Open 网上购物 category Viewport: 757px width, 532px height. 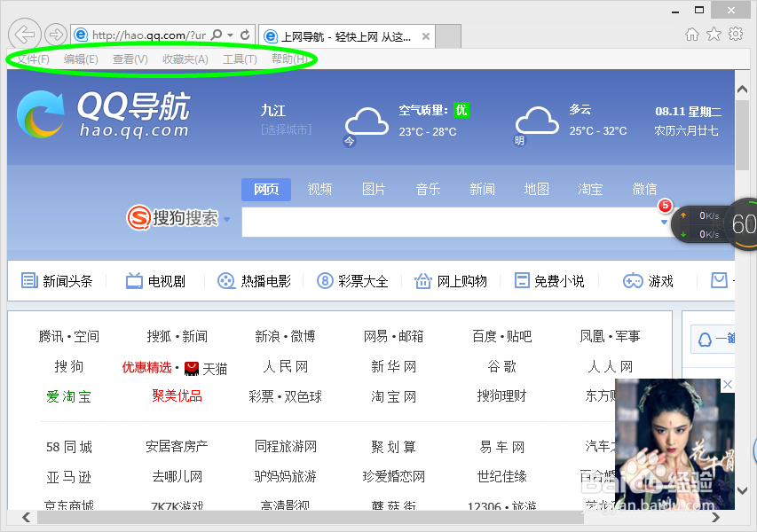coord(451,281)
